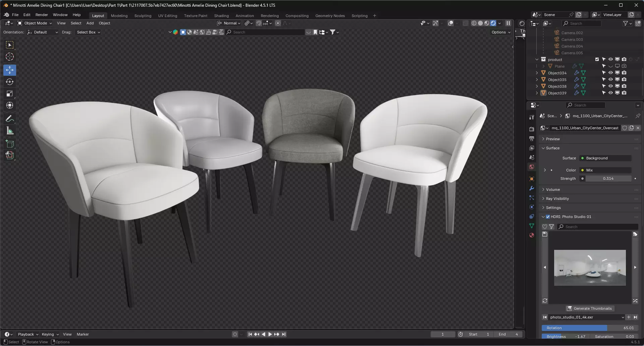This screenshot has height=346, width=644.
Task: Toggle viewport visibility of Object035
Action: tap(610, 79)
